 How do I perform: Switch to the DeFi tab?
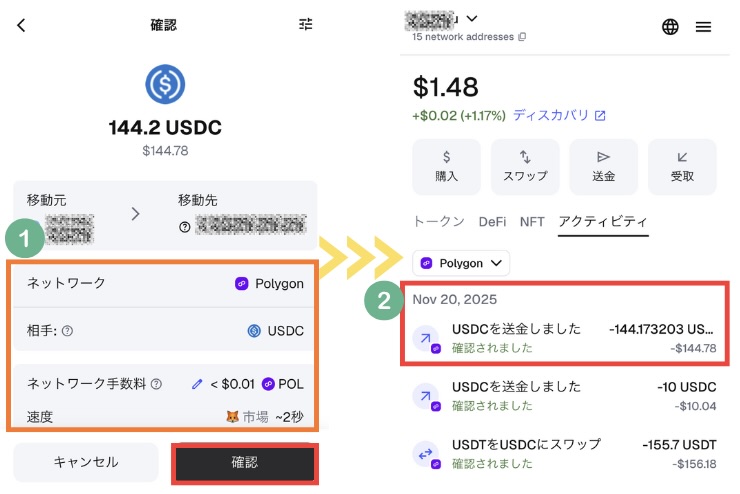[492, 221]
